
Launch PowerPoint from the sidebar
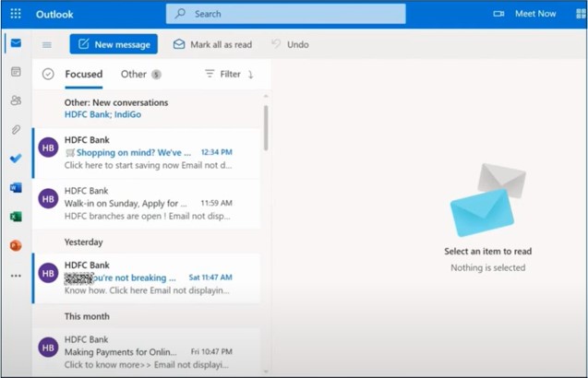point(16,246)
